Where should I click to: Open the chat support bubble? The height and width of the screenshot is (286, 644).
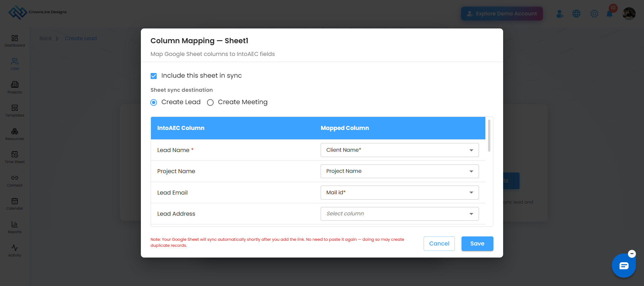[624, 266]
